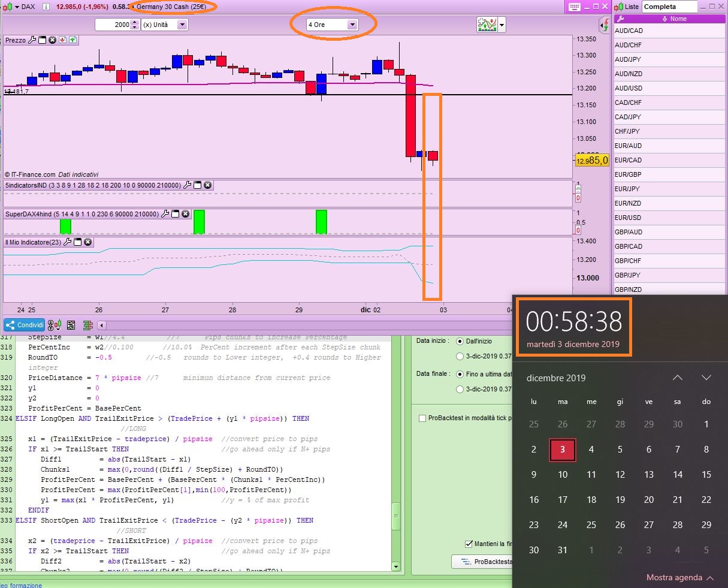The width and height of the screenshot is (728, 588).
Task: Select EUR/USD in the instrument list
Action: coord(628,218)
